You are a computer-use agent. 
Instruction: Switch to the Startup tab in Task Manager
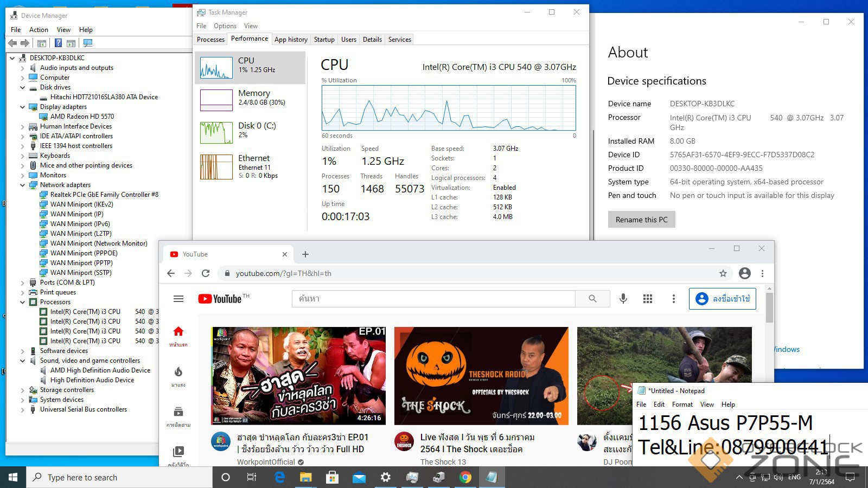(324, 40)
